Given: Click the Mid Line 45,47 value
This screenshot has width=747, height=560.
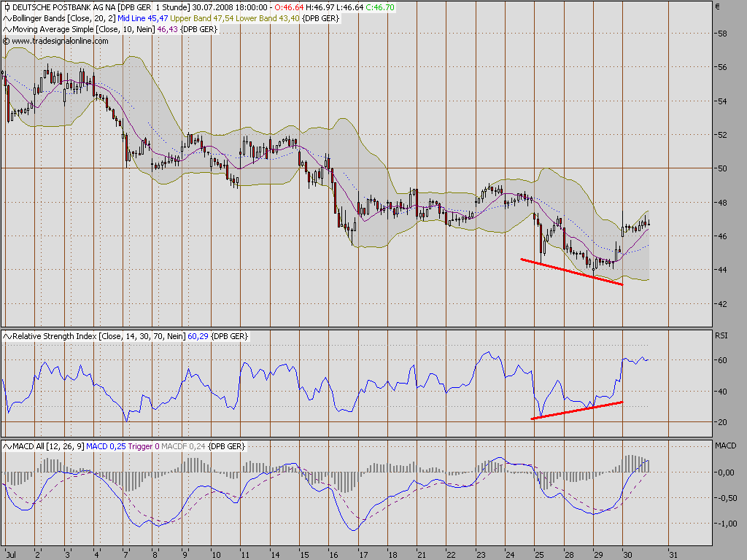Looking at the screenshot, I should (x=143, y=18).
